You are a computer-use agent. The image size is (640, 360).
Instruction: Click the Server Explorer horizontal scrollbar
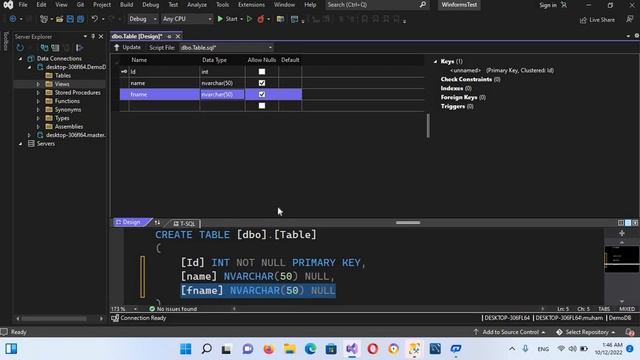(54, 319)
